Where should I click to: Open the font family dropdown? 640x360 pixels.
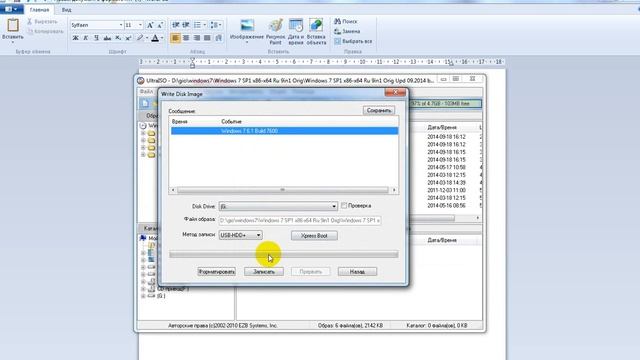pyautogui.click(x=121, y=25)
